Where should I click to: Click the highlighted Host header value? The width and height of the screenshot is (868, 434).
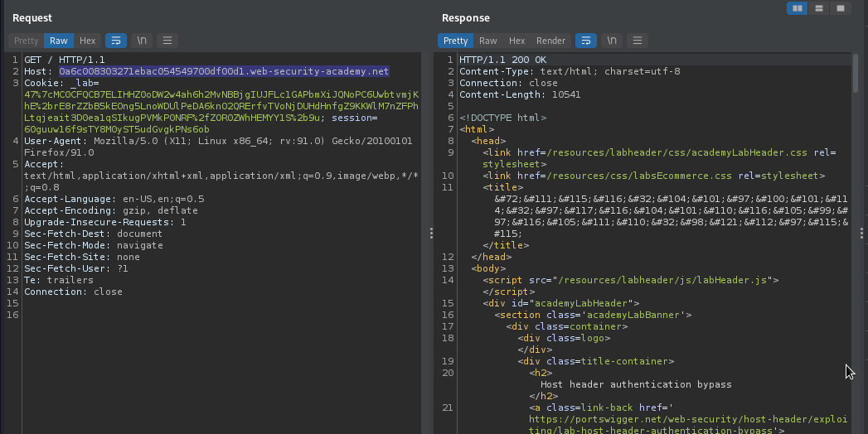[x=224, y=71]
